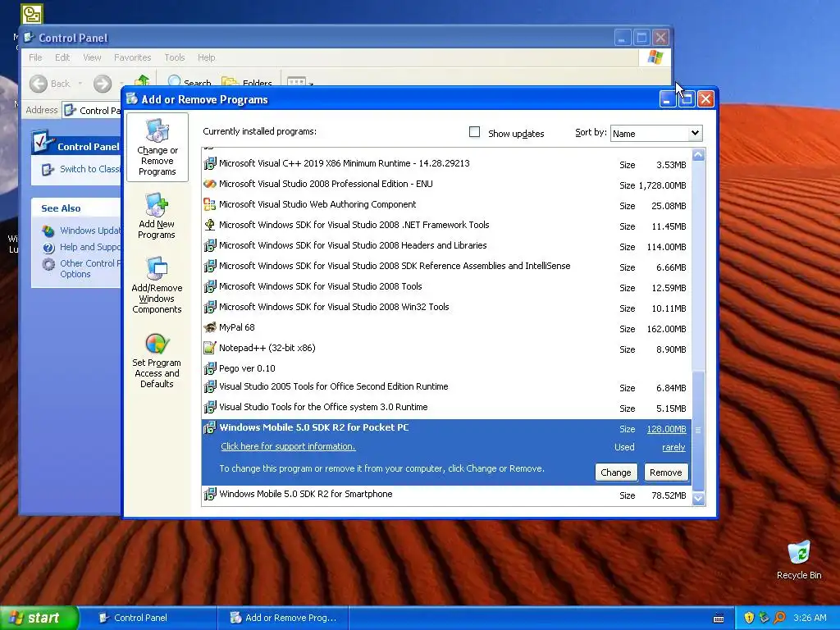Click Windows Update icon in See Also
Viewport: 840px width, 630px height.
(x=48, y=231)
